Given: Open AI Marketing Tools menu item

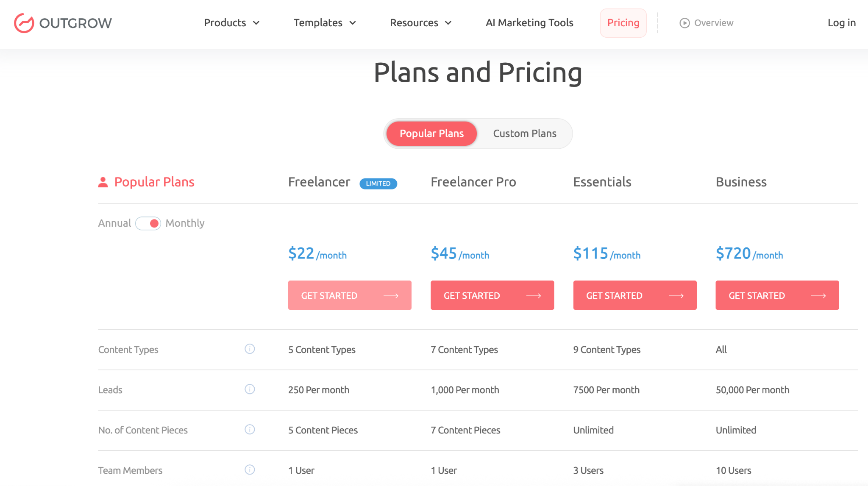Looking at the screenshot, I should tap(529, 23).
